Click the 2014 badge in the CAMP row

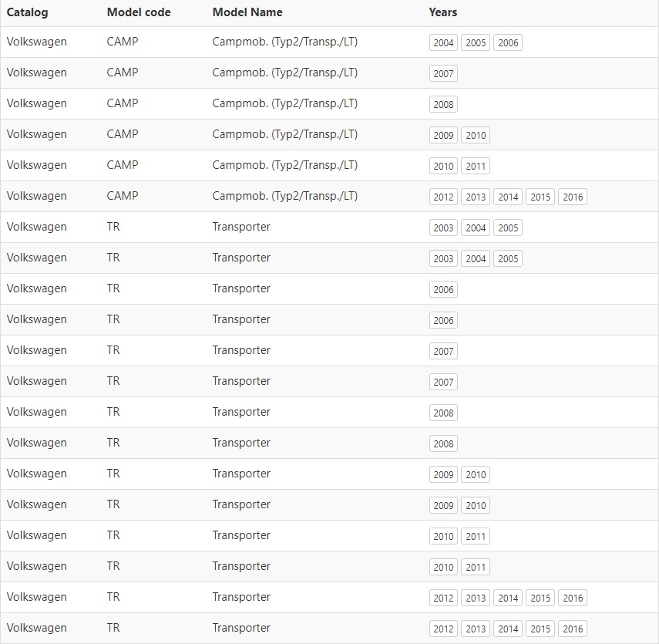pos(508,197)
